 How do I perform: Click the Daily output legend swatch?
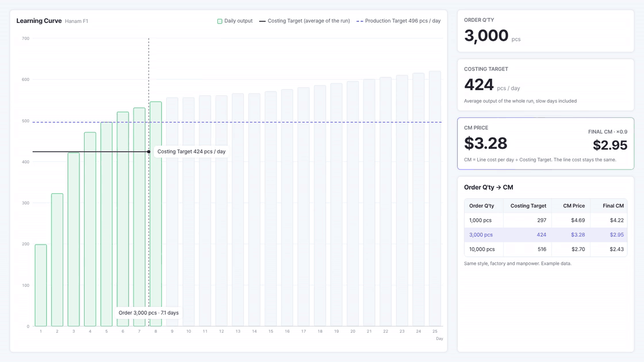click(x=220, y=21)
